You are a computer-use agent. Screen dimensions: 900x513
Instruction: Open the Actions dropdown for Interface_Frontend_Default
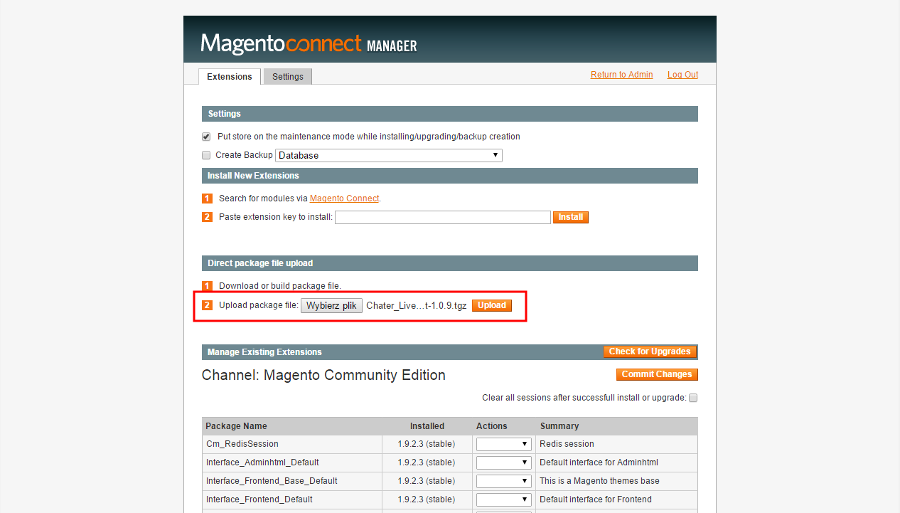(x=503, y=499)
